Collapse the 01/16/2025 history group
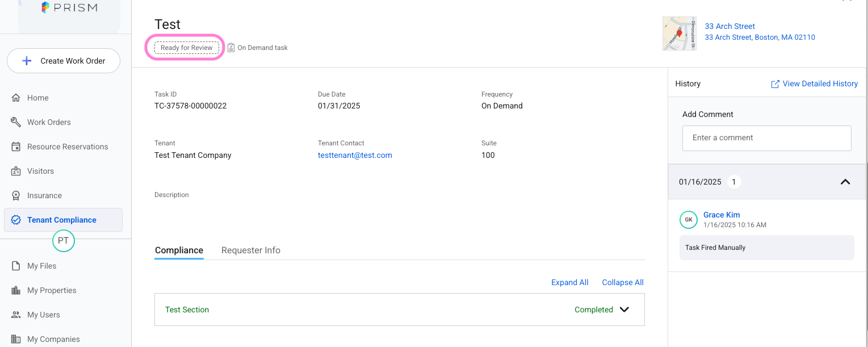Image resolution: width=868 pixels, height=347 pixels. [845, 182]
